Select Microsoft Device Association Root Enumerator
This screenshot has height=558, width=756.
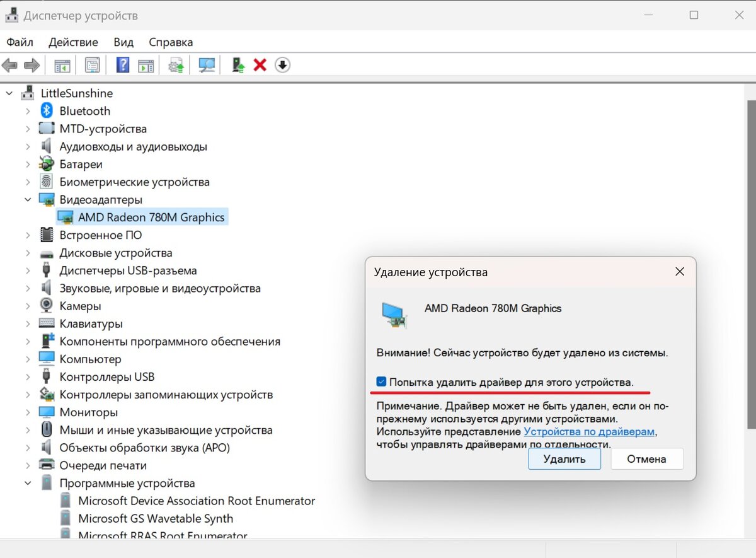coord(197,501)
